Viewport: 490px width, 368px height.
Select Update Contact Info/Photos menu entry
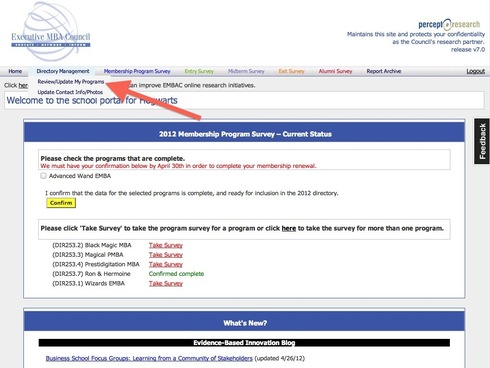click(x=70, y=92)
